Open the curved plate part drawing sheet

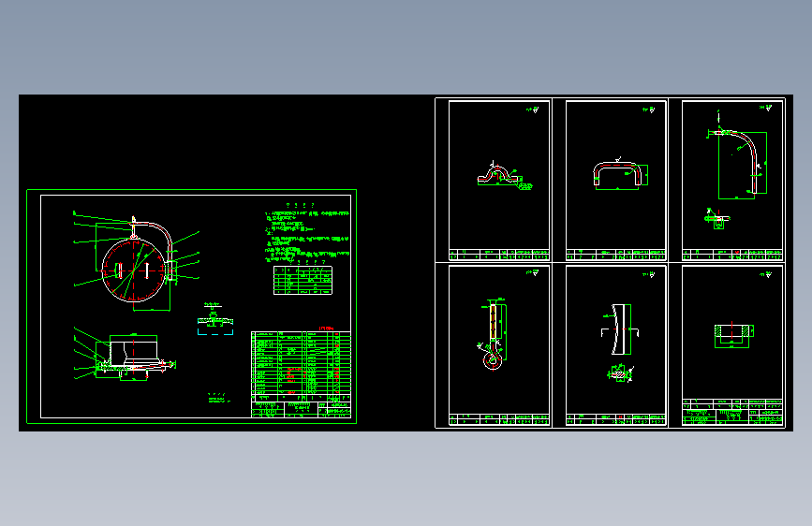pyautogui.click(x=615, y=346)
